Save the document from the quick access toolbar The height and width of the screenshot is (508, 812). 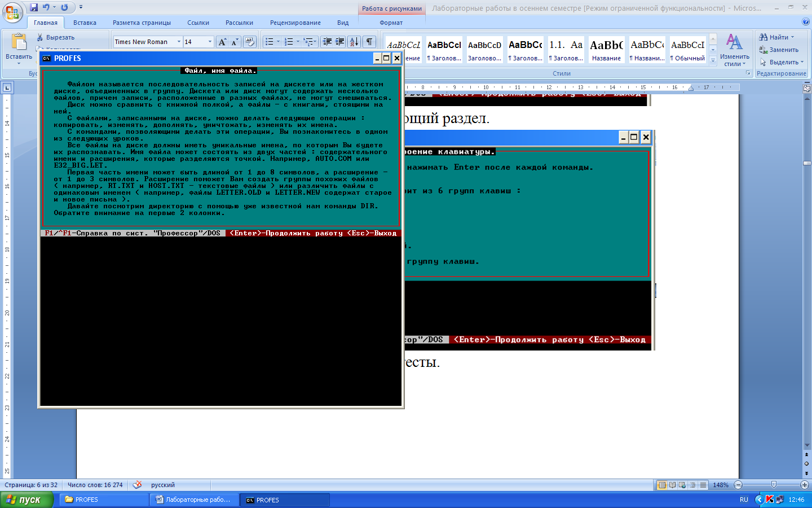click(34, 7)
